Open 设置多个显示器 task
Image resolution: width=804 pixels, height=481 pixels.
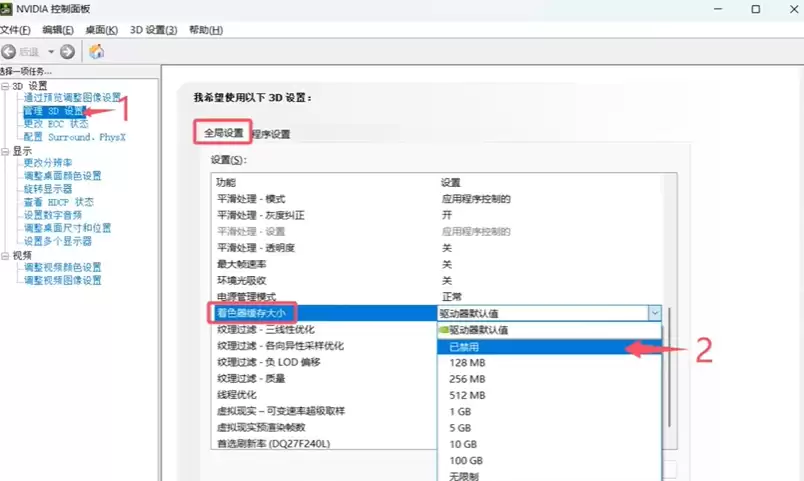click(58, 241)
